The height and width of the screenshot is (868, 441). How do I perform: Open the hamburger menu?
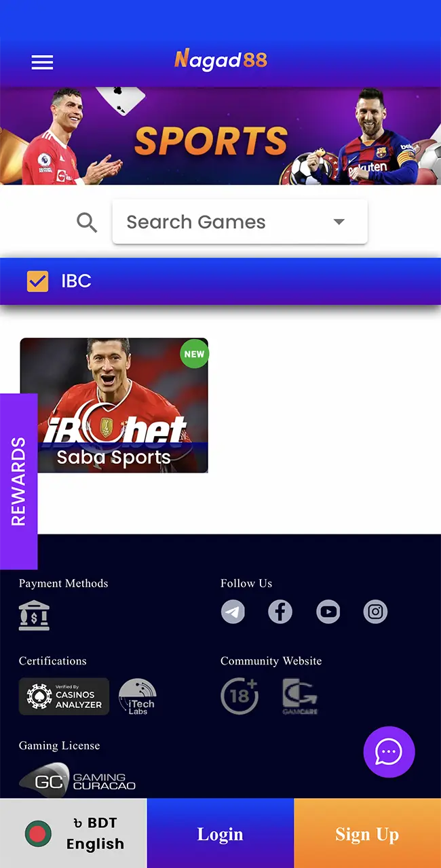(42, 62)
